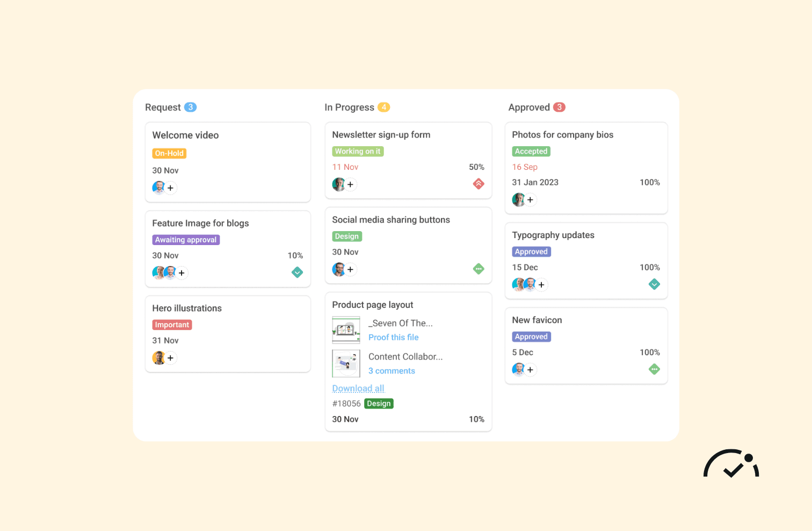Open assignee avatar on New favicon card
The image size is (812, 531).
pyautogui.click(x=518, y=369)
